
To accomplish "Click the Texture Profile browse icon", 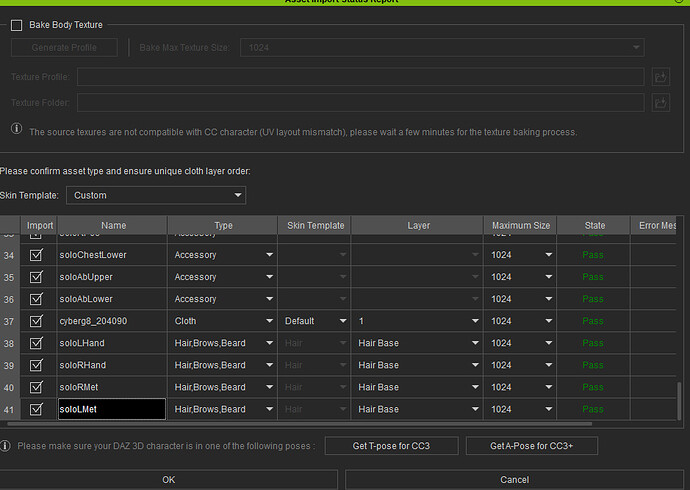I will (x=660, y=77).
